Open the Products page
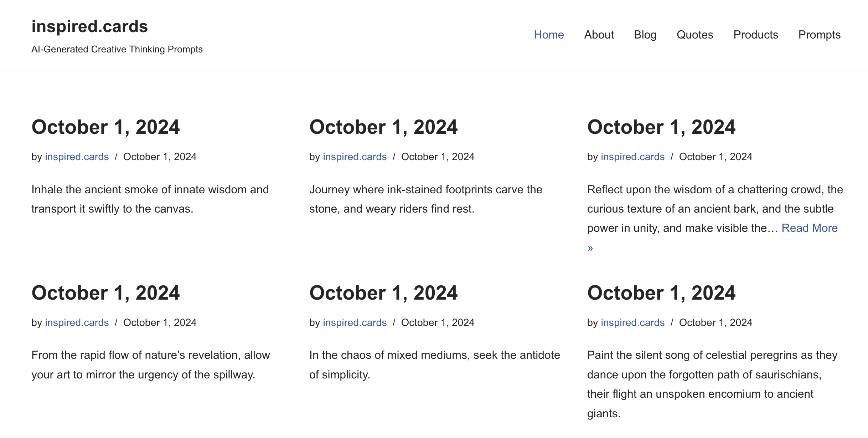 click(x=756, y=35)
